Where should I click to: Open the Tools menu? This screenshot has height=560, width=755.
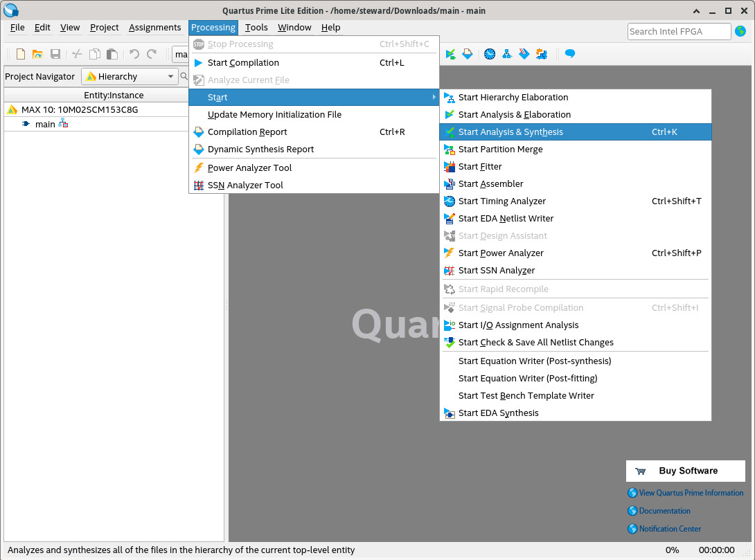click(256, 28)
